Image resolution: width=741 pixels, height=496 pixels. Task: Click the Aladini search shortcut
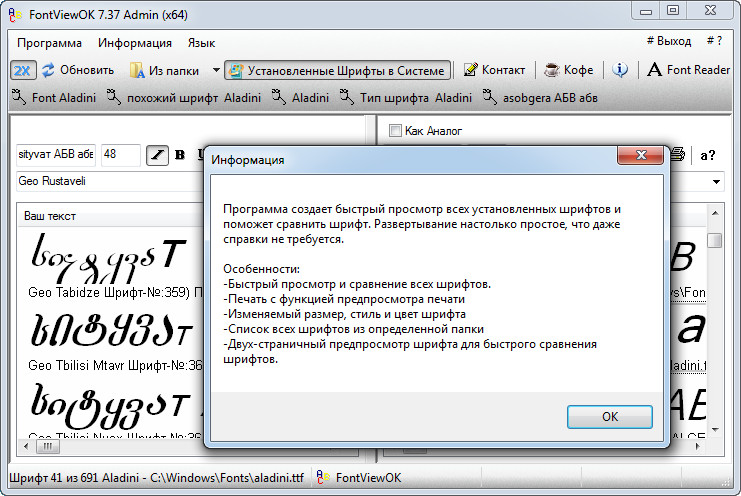click(x=301, y=97)
